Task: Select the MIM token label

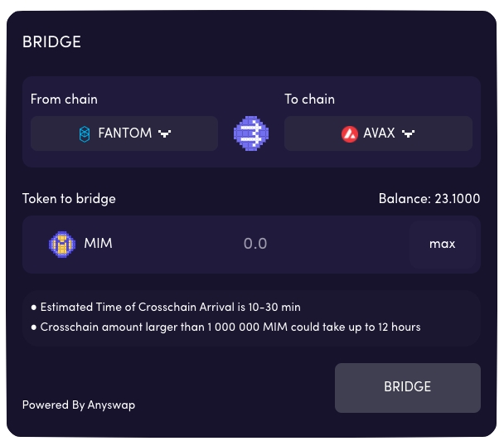Action: pos(98,244)
